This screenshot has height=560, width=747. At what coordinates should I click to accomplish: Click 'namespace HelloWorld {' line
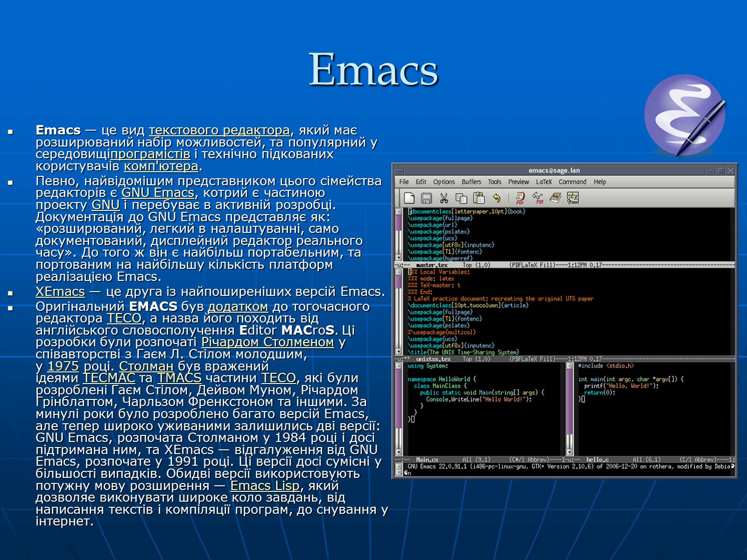click(442, 379)
